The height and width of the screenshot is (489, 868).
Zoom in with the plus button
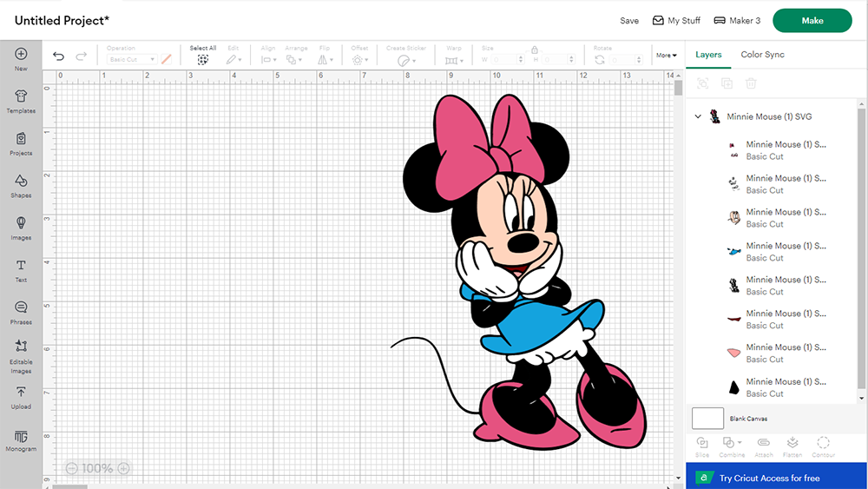[x=123, y=468]
